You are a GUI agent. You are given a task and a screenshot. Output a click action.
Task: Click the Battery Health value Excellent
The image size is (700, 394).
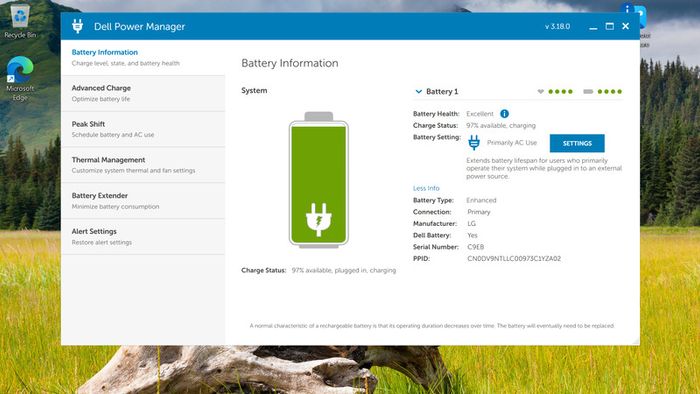480,114
